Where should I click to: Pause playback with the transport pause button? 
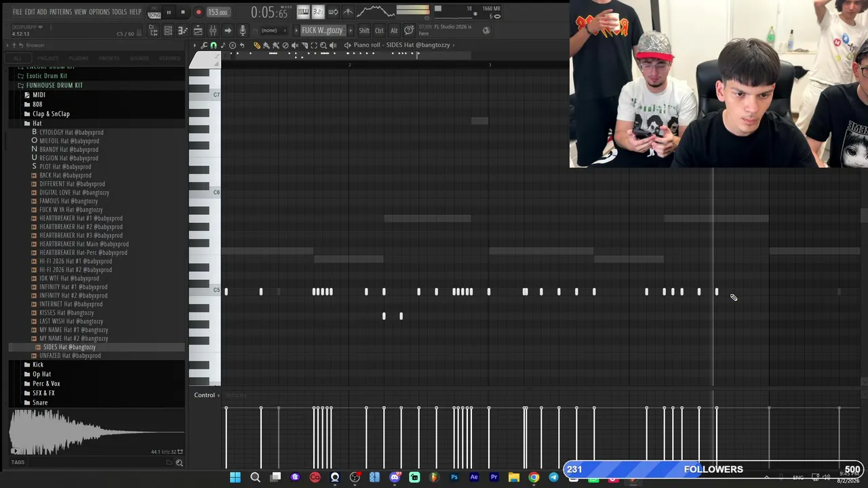tap(168, 12)
